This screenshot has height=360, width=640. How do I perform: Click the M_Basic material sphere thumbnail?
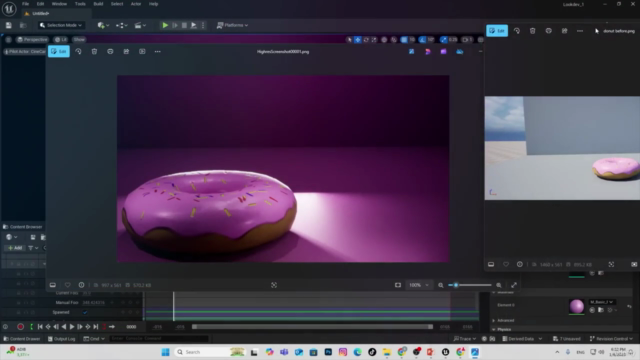pos(576,307)
